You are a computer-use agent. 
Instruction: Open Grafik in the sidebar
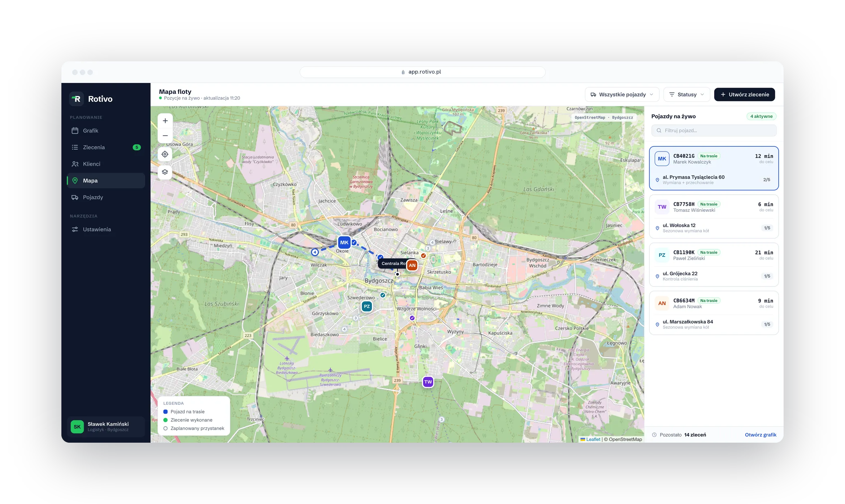coord(106,131)
